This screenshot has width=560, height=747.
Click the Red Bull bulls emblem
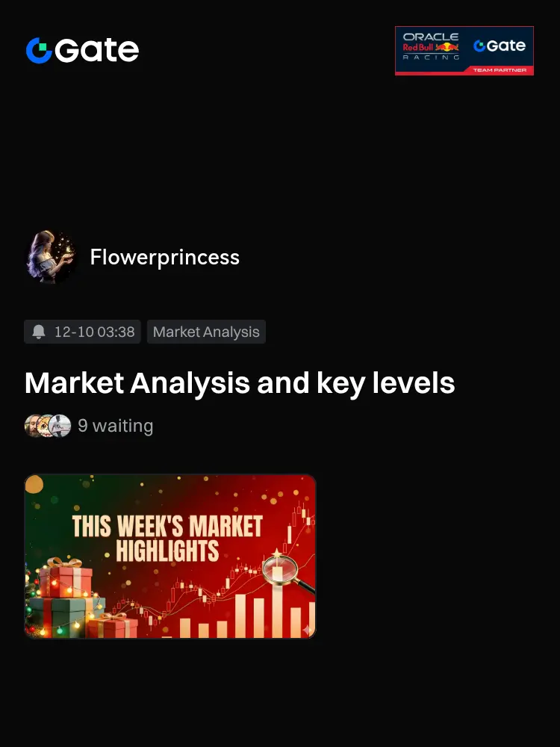(x=447, y=47)
